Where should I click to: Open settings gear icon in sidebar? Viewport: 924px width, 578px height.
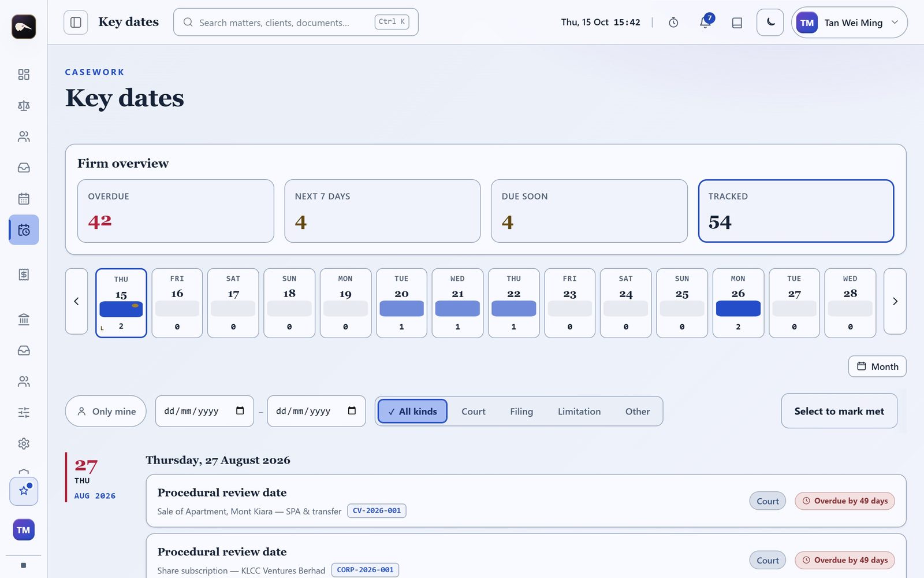point(24,444)
